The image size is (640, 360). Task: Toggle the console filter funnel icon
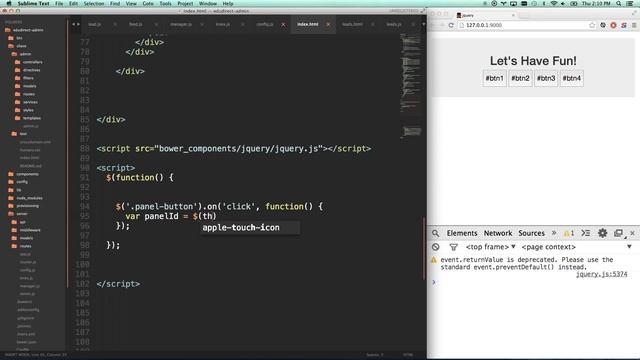[453, 247]
